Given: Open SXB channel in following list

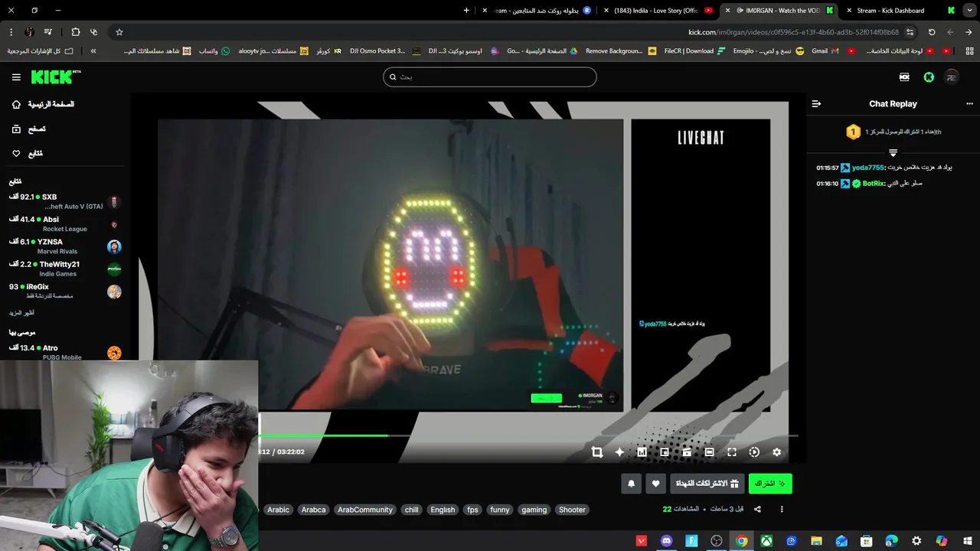Looking at the screenshot, I should click(x=65, y=202).
